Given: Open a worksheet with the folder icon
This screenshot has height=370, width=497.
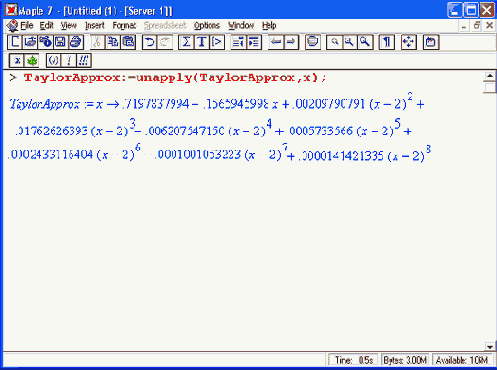Looking at the screenshot, I should 30,42.
